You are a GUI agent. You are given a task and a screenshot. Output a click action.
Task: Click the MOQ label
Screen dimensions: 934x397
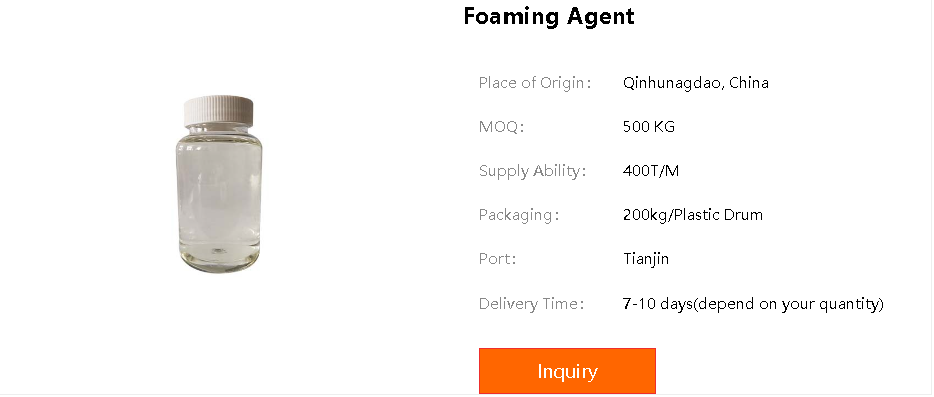click(x=501, y=127)
